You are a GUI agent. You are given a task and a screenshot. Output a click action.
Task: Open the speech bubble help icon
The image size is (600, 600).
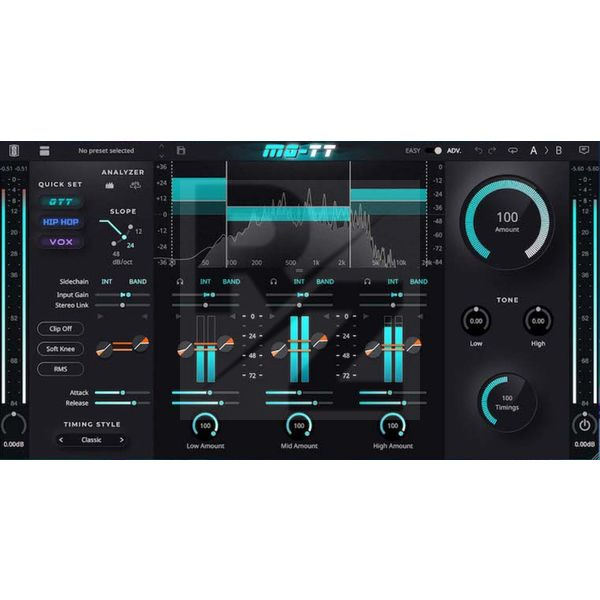pos(584,150)
